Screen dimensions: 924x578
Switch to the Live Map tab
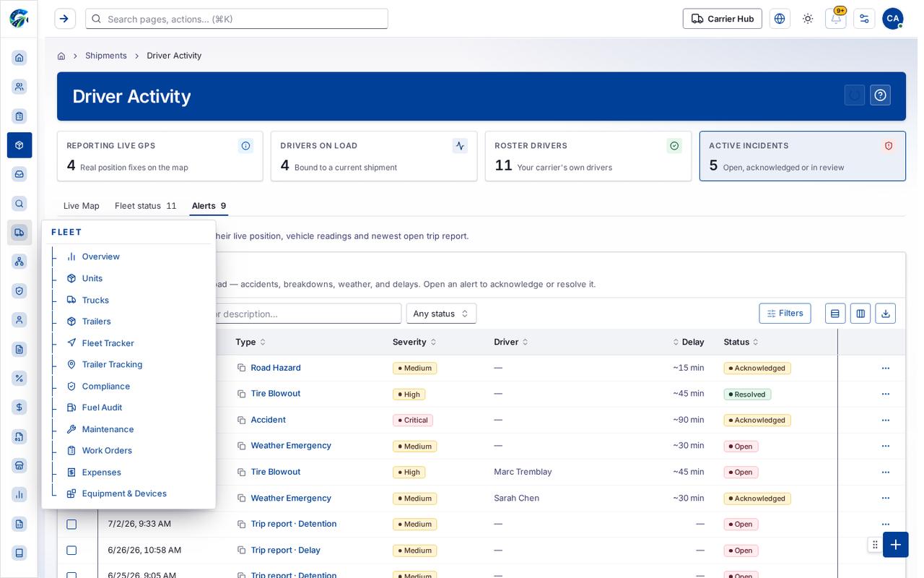82,206
